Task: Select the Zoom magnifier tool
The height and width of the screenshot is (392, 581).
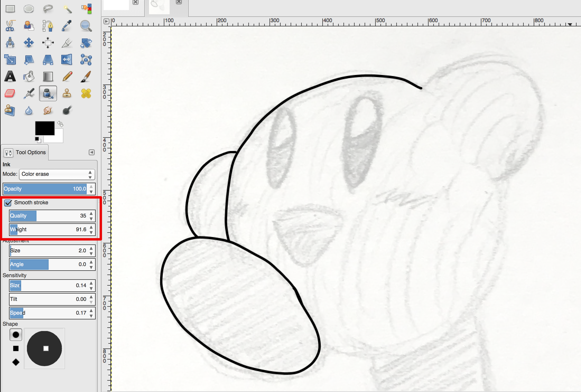Action: pyautogui.click(x=86, y=26)
